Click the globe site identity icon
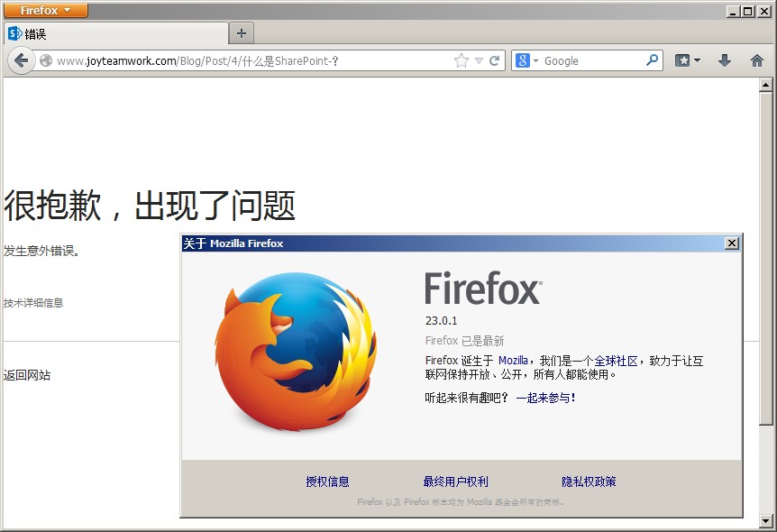The height and width of the screenshot is (532, 777). pyautogui.click(x=46, y=60)
